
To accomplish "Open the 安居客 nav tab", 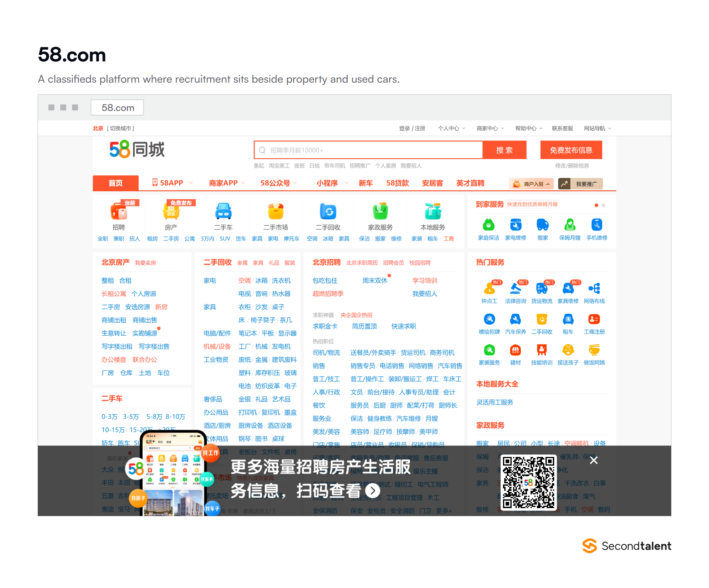I will (x=432, y=183).
